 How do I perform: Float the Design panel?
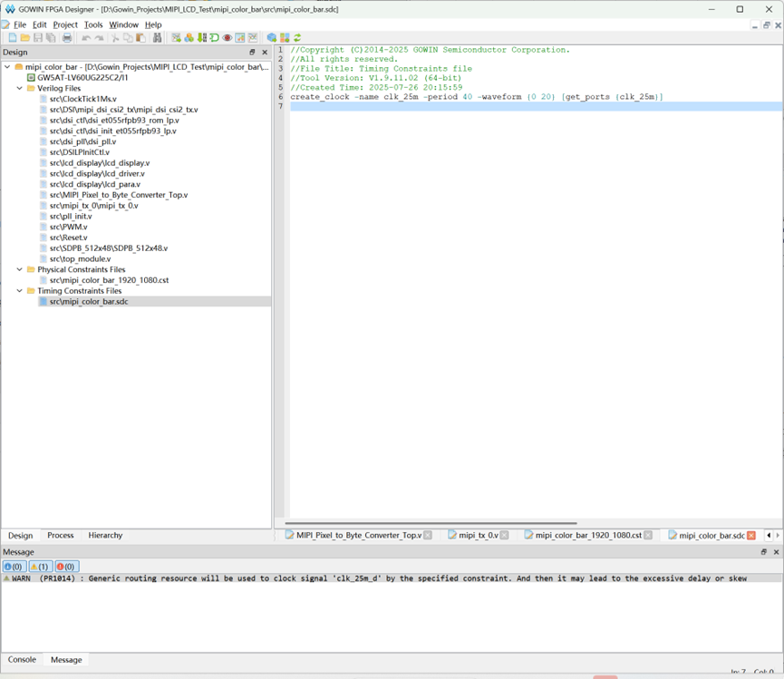pos(252,52)
